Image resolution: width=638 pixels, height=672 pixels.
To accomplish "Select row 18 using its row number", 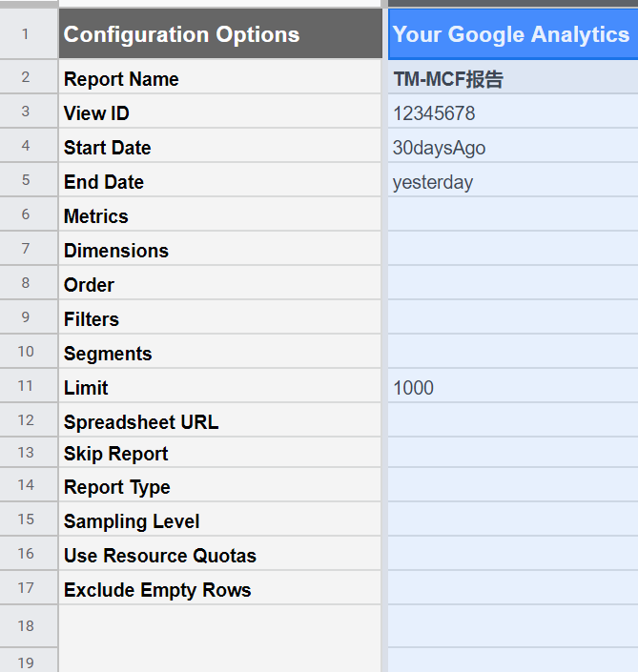I will point(26,625).
